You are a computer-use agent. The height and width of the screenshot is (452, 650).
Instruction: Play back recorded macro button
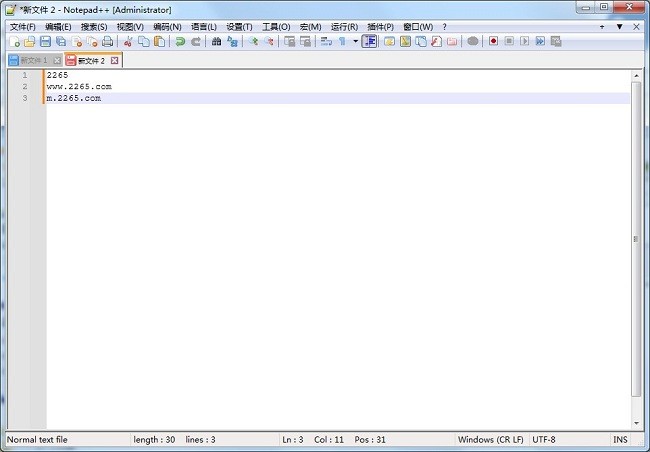click(x=524, y=41)
